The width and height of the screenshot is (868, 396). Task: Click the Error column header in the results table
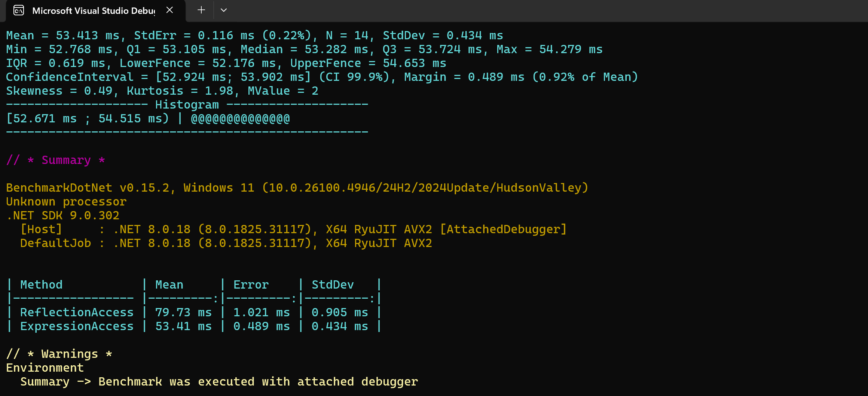coord(251,285)
